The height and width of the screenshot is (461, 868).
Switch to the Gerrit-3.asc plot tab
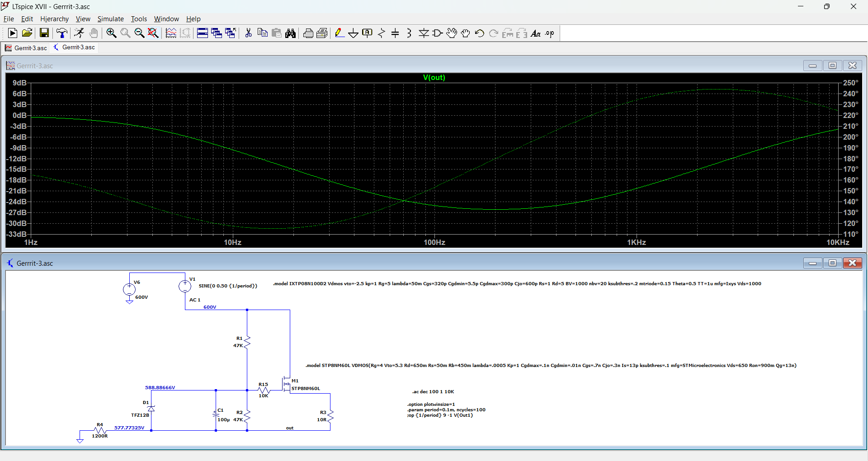pyautogui.click(x=26, y=48)
